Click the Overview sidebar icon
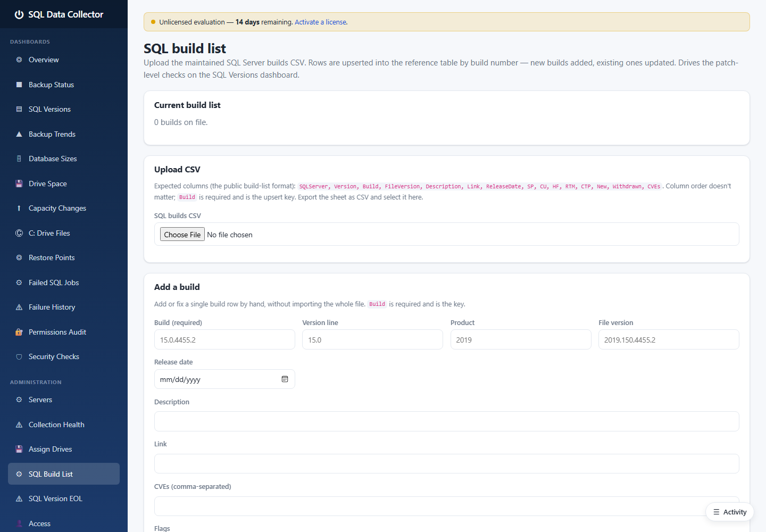766x532 pixels. click(x=19, y=60)
